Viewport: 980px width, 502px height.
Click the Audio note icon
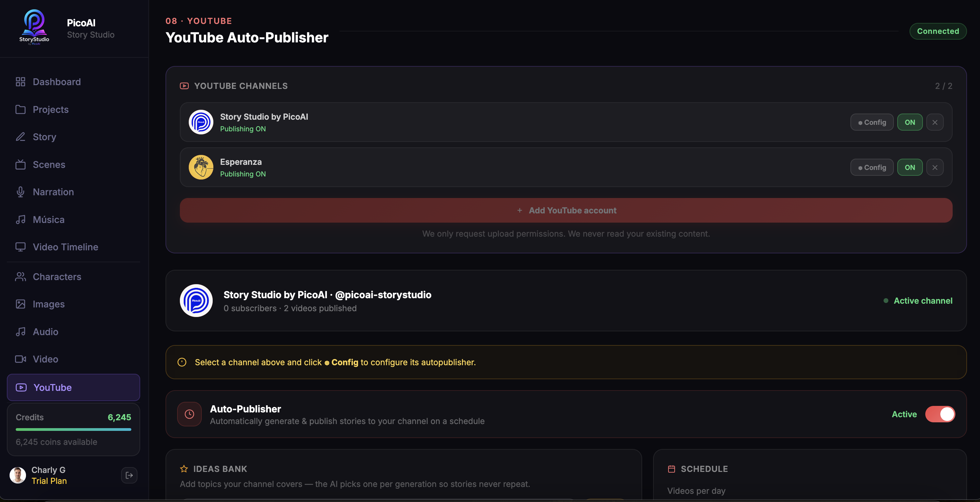point(21,332)
